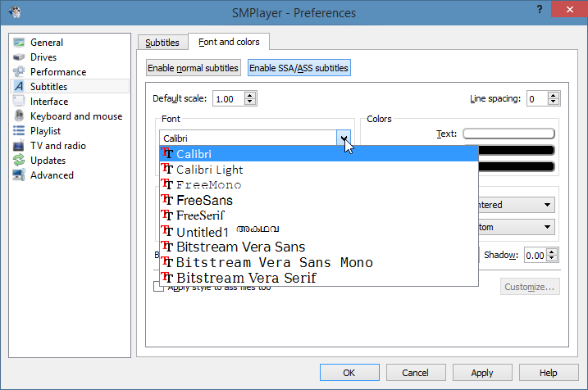
Task: Click the TrueType icon beside FreeSerif
Action: coord(167,215)
